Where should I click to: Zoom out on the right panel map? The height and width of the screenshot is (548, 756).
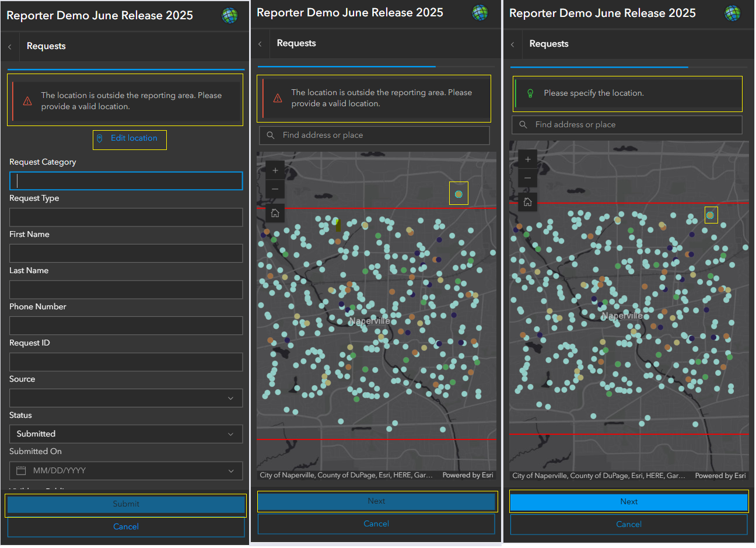(527, 178)
